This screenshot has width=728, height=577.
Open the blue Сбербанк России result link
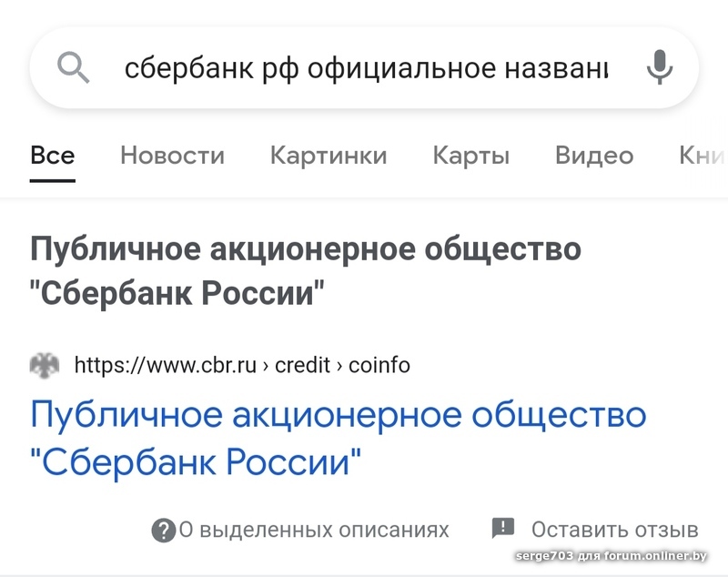[x=338, y=438]
